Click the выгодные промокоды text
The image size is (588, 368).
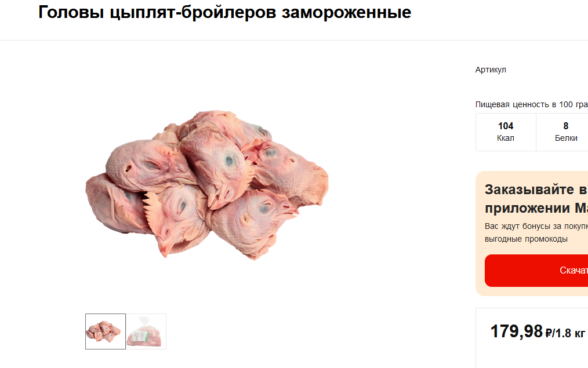click(526, 239)
